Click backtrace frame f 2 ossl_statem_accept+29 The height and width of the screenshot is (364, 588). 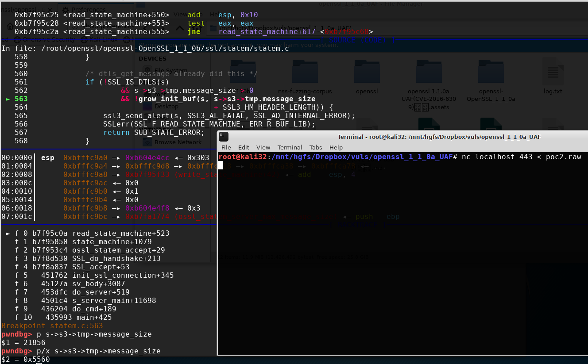(90, 250)
